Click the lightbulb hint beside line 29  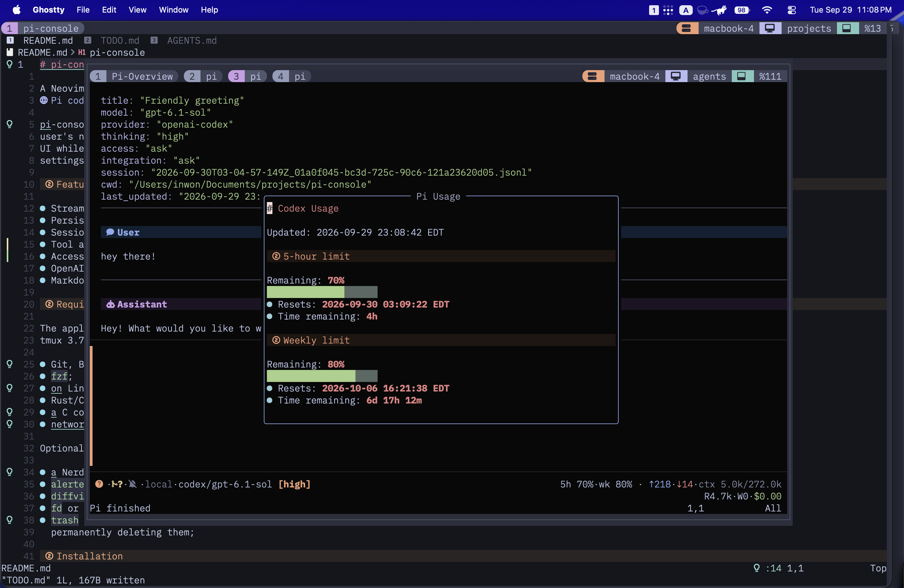10,412
